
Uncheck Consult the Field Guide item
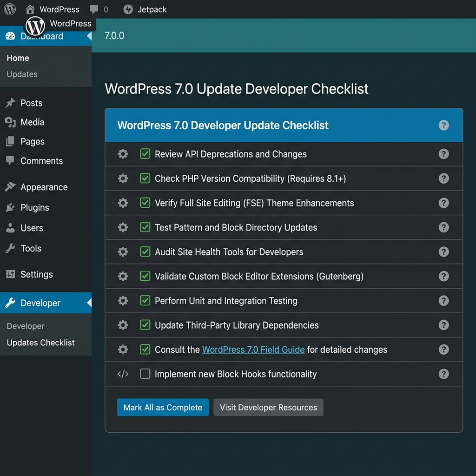(145, 350)
